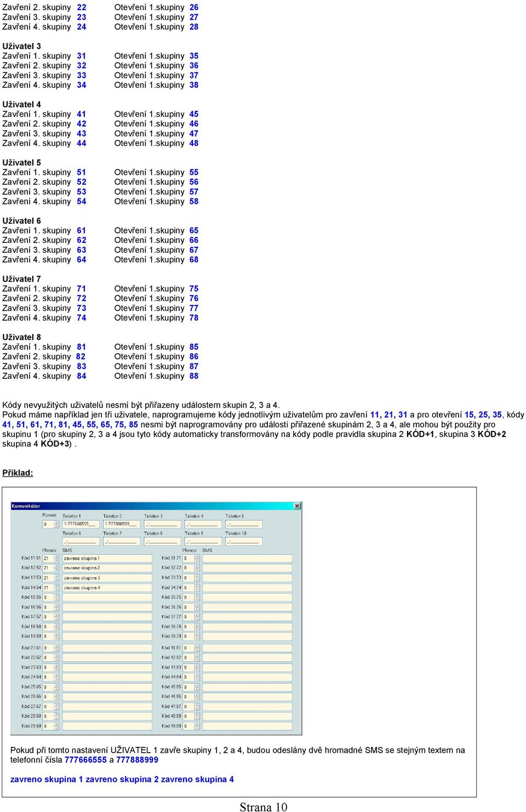Click the Přenos stepper for Kód 32:72
This screenshot has width=526, height=812.
click(x=197, y=568)
